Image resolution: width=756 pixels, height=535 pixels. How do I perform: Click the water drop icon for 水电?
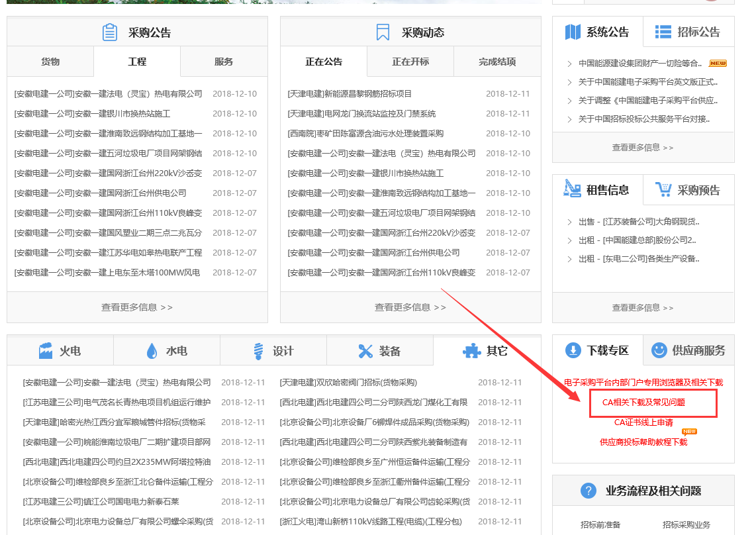pyautogui.click(x=152, y=351)
